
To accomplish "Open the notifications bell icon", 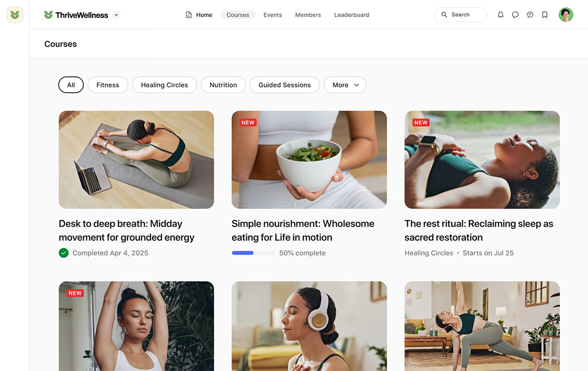I will [x=500, y=15].
